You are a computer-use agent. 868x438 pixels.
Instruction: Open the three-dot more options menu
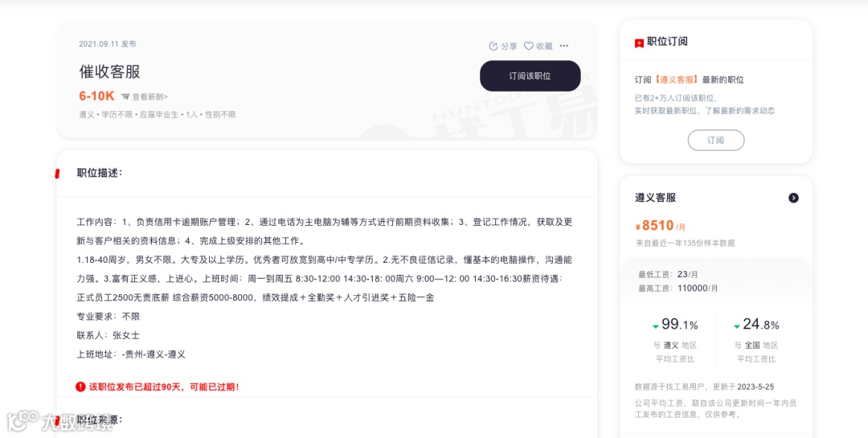(x=564, y=46)
